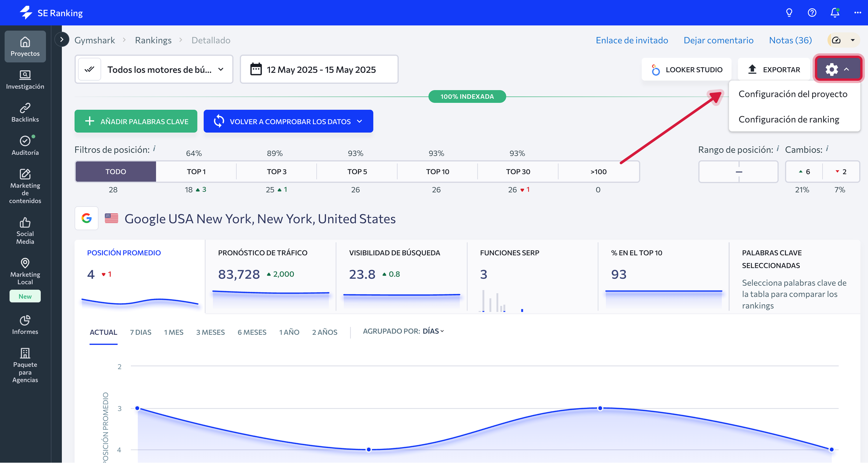
Task: Toggle the double-check search engines box
Action: 89,70
